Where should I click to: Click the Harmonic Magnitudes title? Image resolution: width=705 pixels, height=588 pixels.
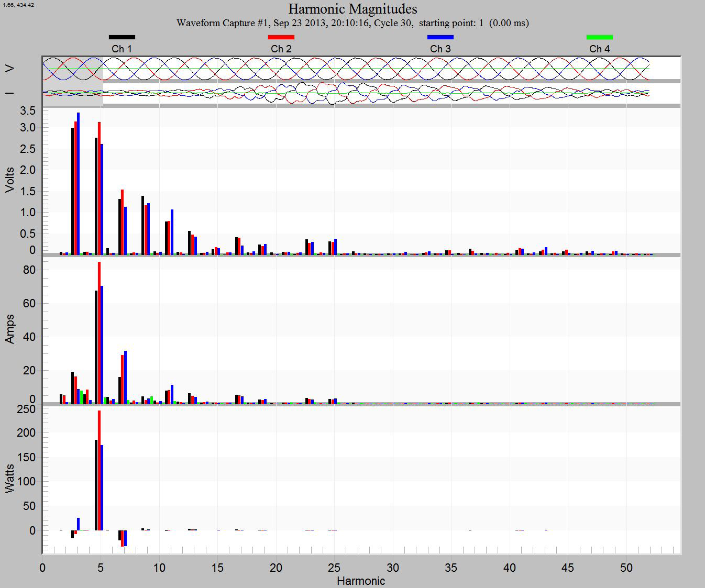coord(352,9)
